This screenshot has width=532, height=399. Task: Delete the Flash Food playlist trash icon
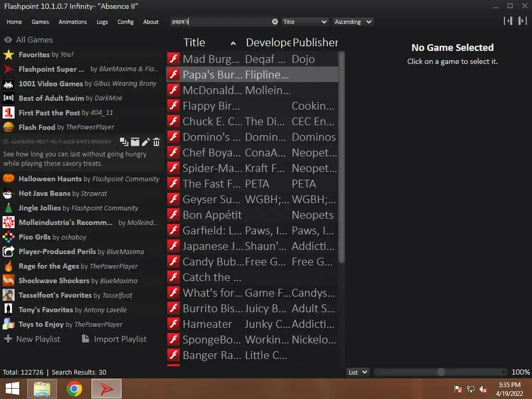(x=156, y=142)
